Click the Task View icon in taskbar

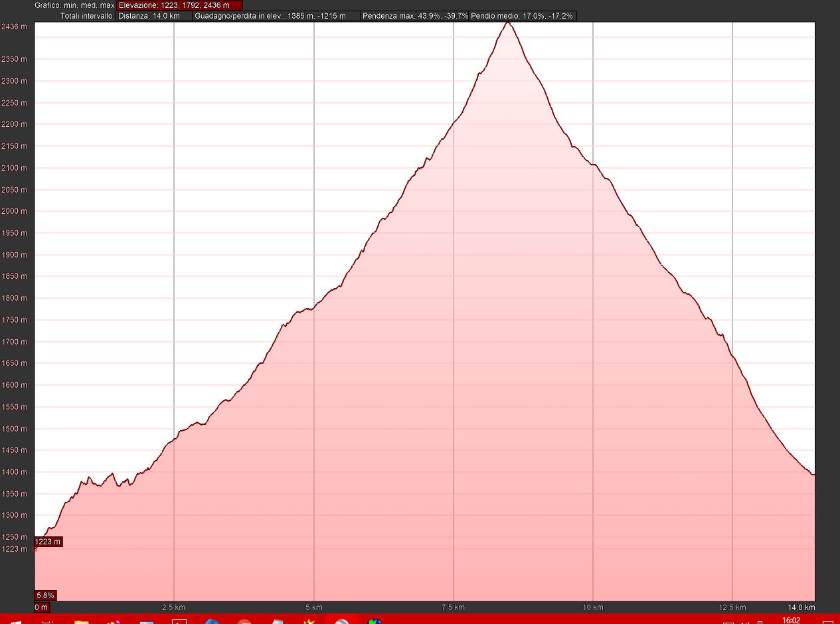[x=47, y=622]
